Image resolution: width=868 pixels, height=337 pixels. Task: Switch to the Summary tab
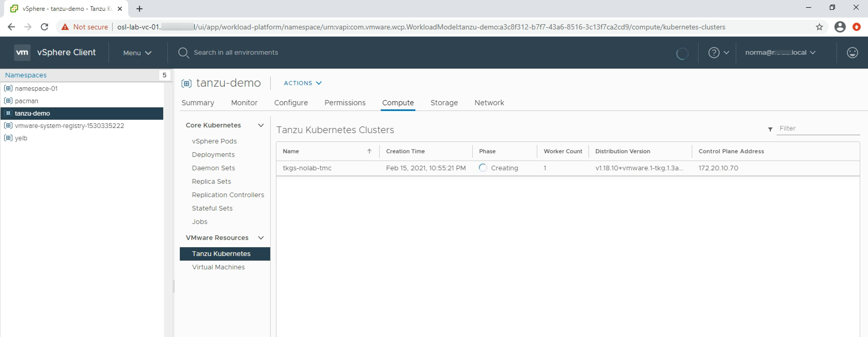point(198,103)
